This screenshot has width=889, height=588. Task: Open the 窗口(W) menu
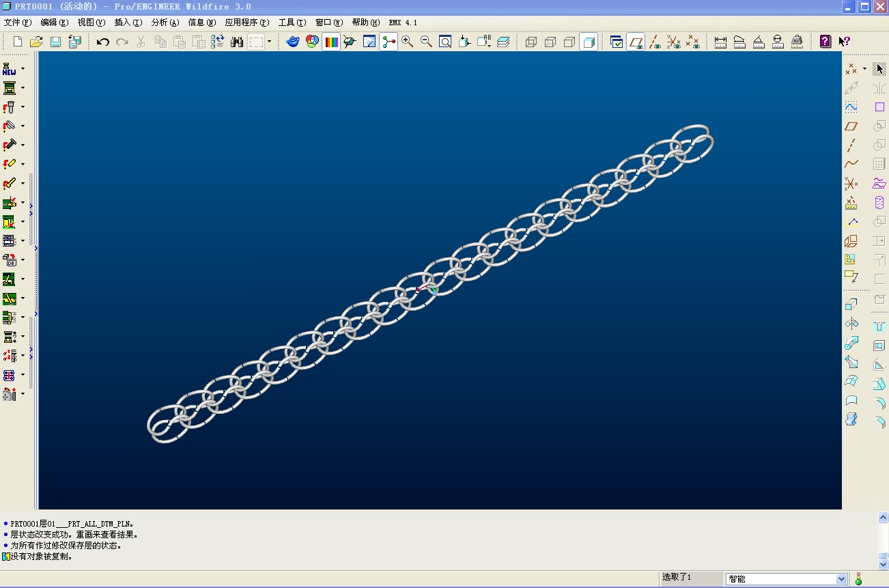329,23
